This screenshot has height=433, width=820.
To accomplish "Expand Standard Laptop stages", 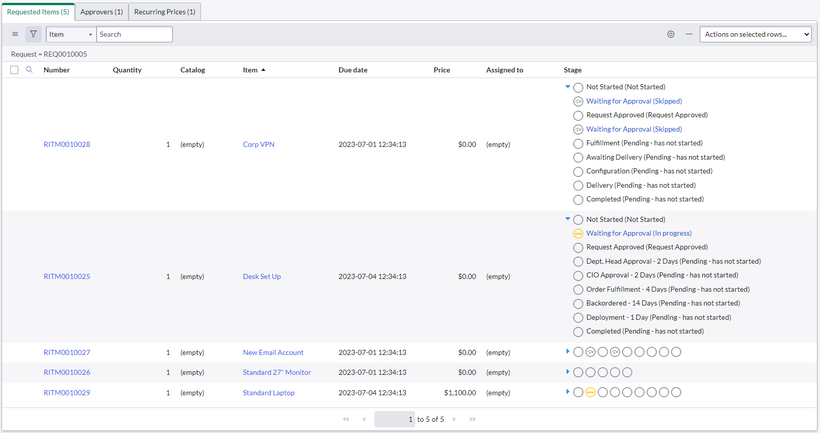I will click(x=567, y=391).
